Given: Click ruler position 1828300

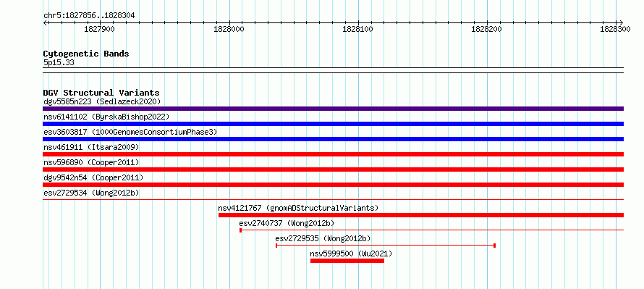Looking at the screenshot, I should [616, 30].
